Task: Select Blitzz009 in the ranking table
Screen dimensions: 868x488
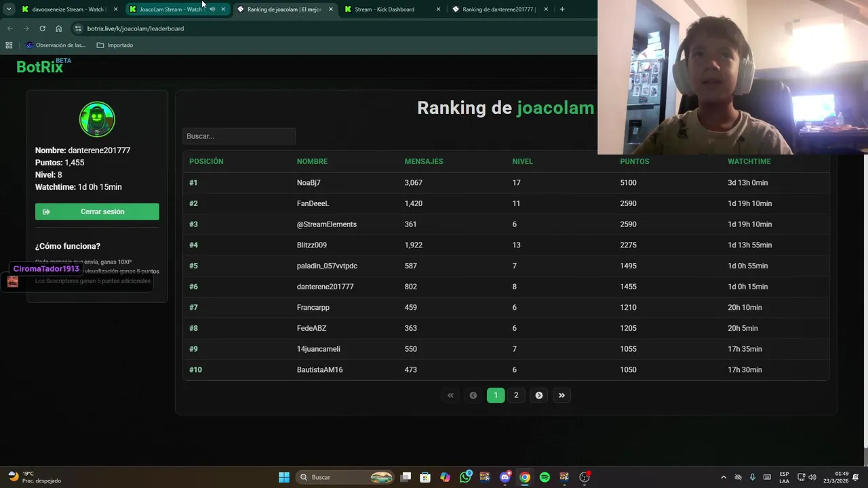Action: [312, 245]
